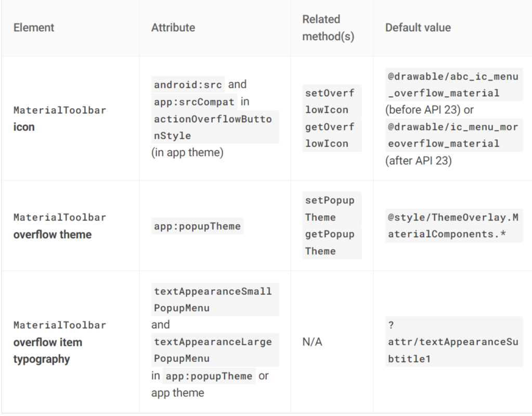
Task: Select the "Related method(s)" column header
Action: click(x=321, y=28)
